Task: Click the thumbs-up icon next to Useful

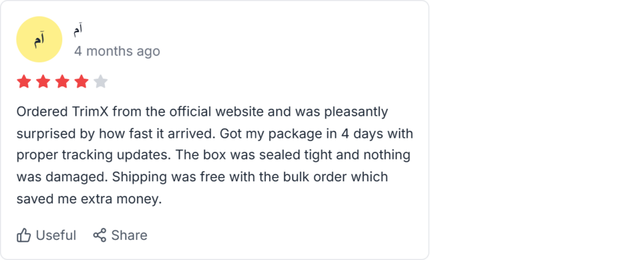Action: click(x=24, y=235)
